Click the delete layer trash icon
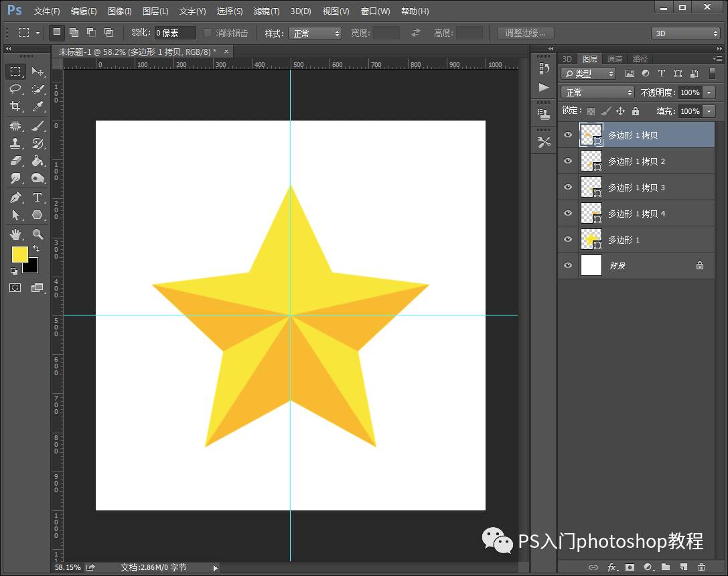728x576 pixels. (701, 567)
